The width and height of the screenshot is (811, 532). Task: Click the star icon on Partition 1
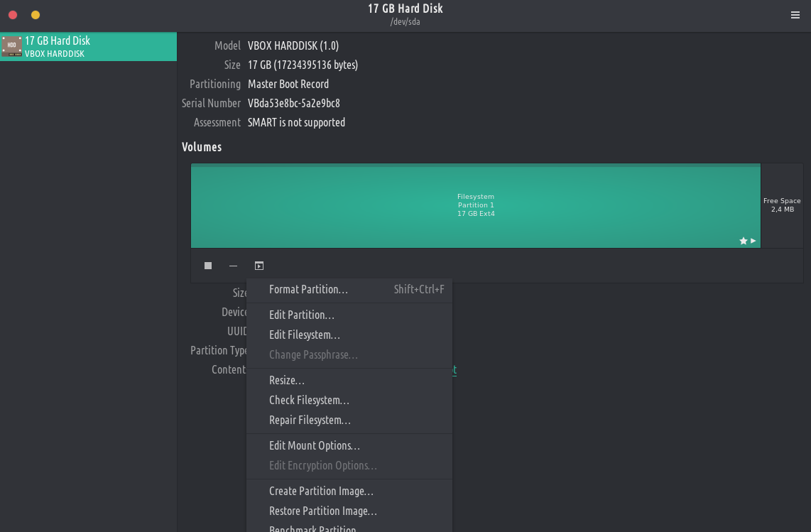click(x=744, y=241)
